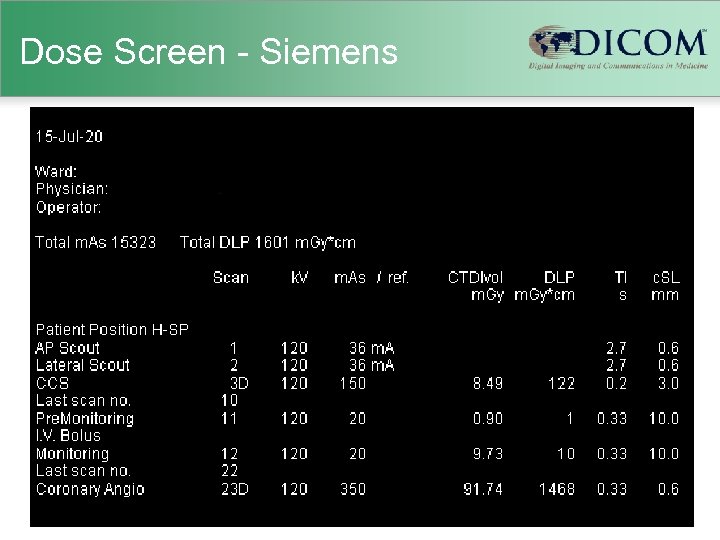This screenshot has height=540, width=720.
Task: Select the "I.V. Bolus" line
Action: (x=68, y=436)
